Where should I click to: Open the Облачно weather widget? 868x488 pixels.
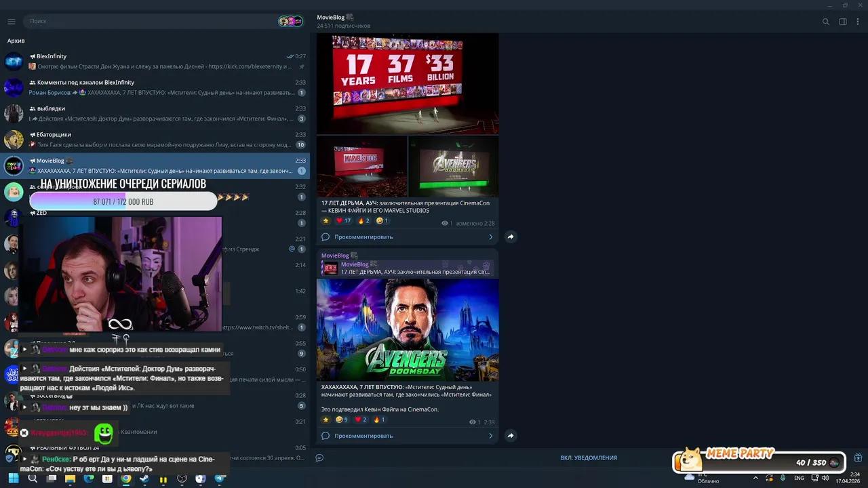point(702,478)
